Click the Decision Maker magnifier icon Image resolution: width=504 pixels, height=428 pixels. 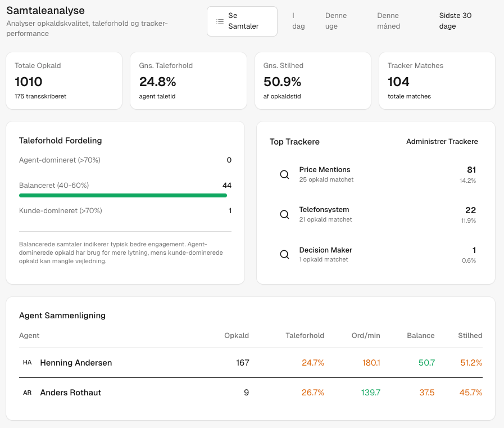[x=284, y=254]
